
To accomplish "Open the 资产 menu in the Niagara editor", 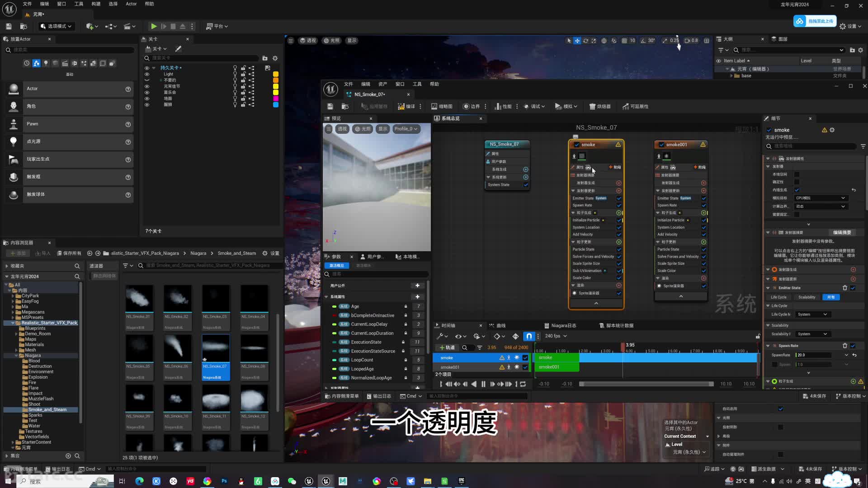I will (x=382, y=84).
